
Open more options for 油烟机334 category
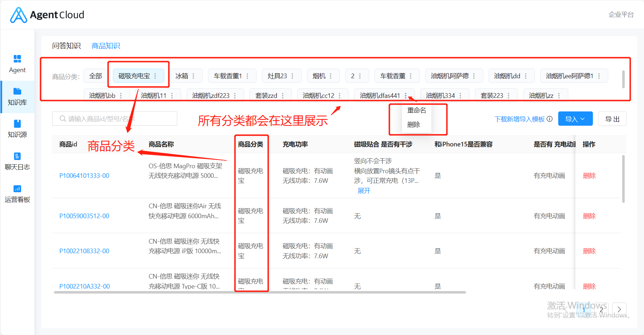tap(460, 96)
